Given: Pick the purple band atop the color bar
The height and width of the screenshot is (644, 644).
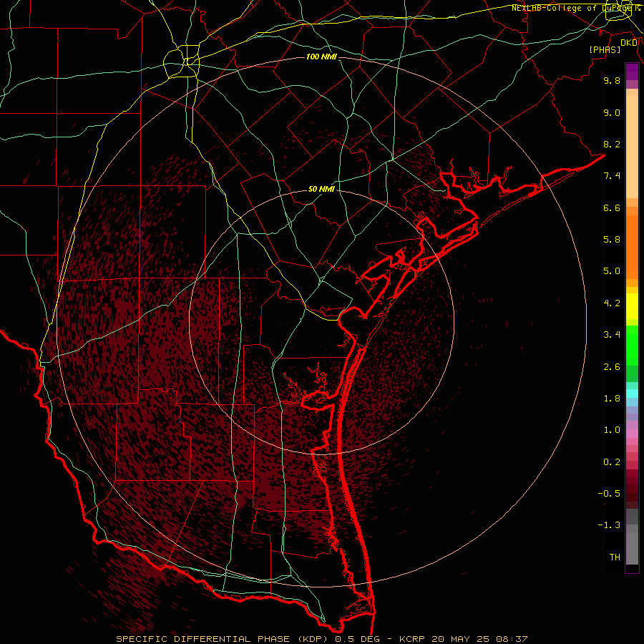Looking at the screenshot, I should [632, 72].
